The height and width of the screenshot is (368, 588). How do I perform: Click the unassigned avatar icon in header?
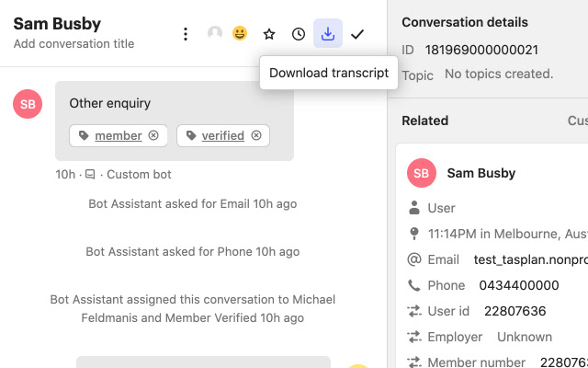click(215, 33)
